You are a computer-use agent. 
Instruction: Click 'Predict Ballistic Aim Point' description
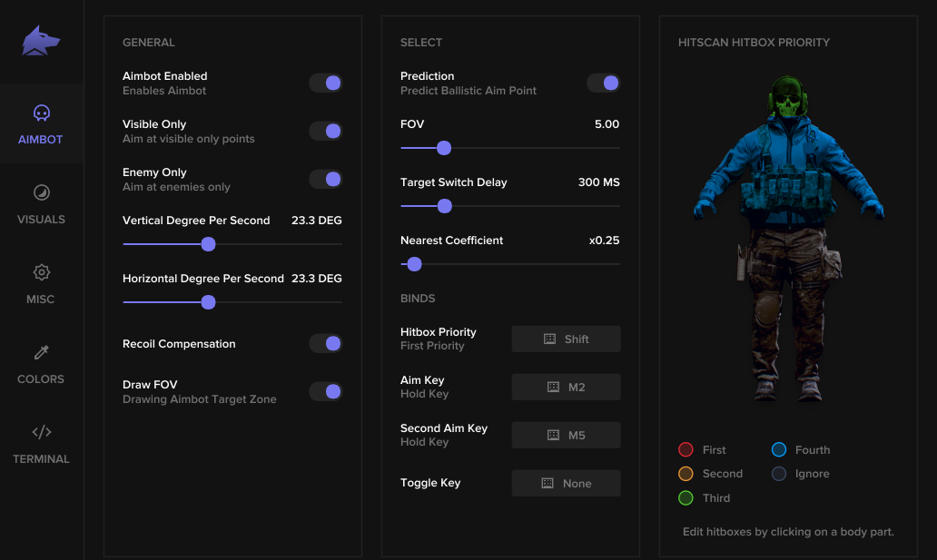468,91
